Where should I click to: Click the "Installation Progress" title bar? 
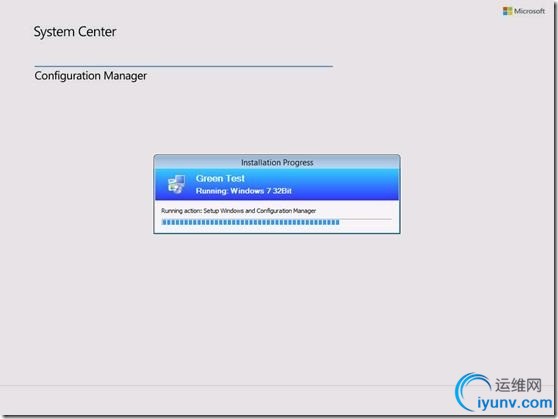pyautogui.click(x=277, y=162)
